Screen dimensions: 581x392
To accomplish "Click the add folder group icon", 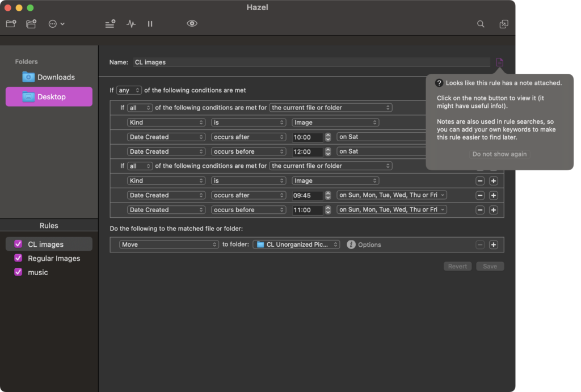I will coord(31,24).
